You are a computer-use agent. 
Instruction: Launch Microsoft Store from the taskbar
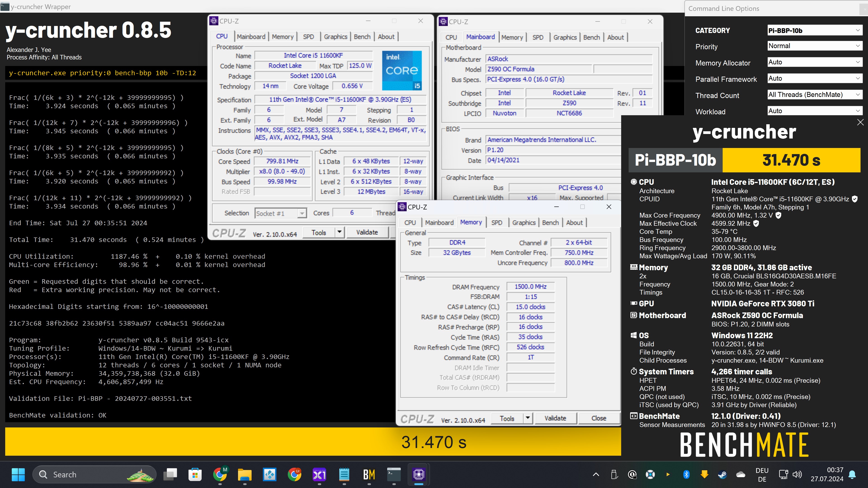195,474
